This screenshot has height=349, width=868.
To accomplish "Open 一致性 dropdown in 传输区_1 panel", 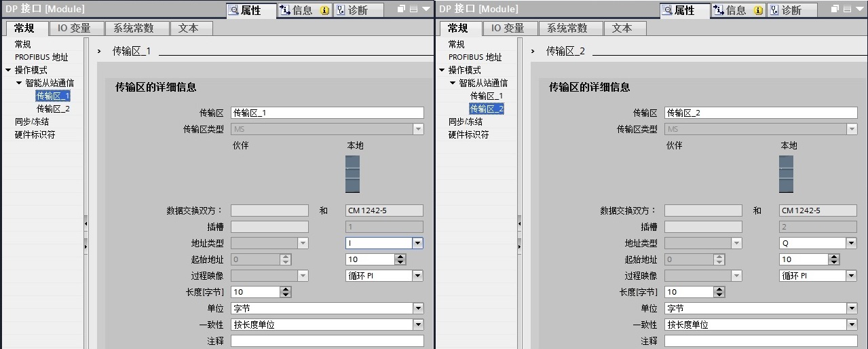I will click(x=418, y=325).
